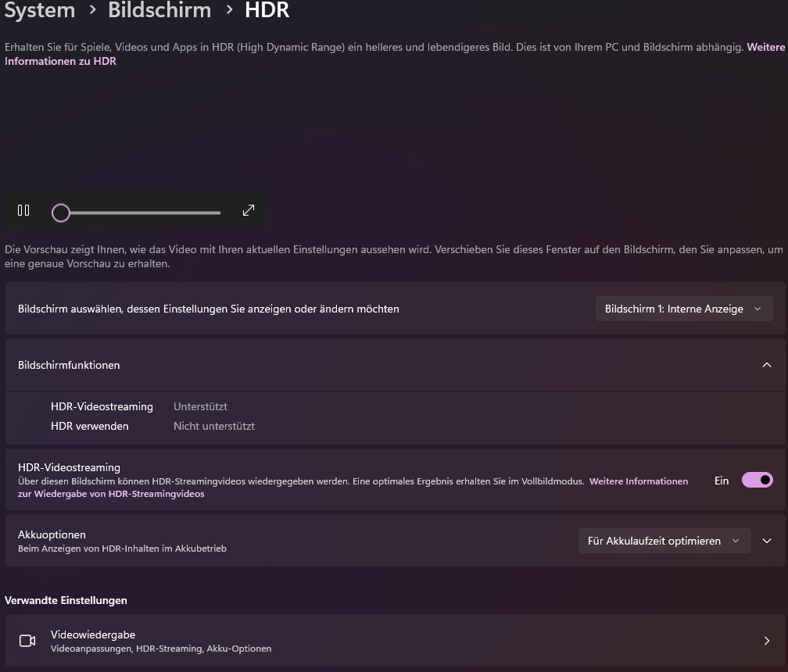Disable the HDR-Videostreaming toggle
This screenshot has height=672, width=788.
point(756,480)
